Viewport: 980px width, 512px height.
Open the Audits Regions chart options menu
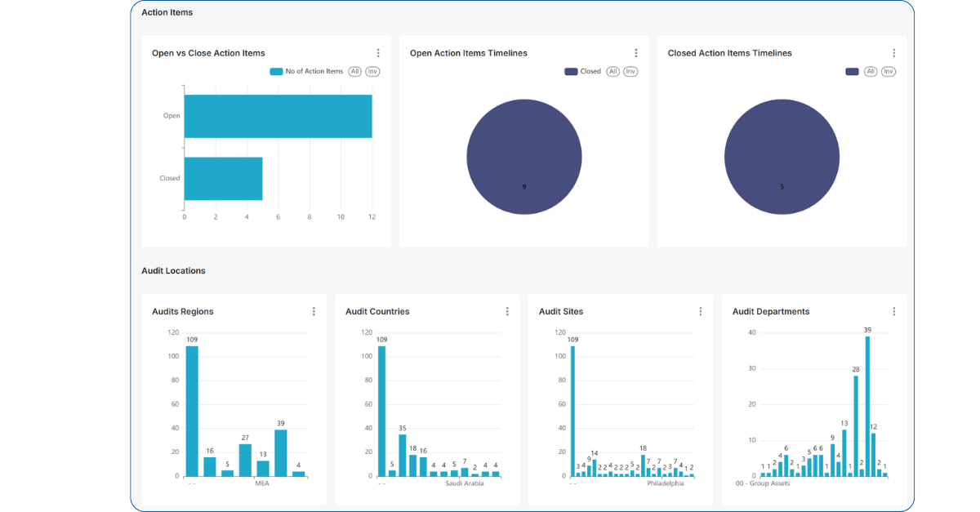[314, 311]
